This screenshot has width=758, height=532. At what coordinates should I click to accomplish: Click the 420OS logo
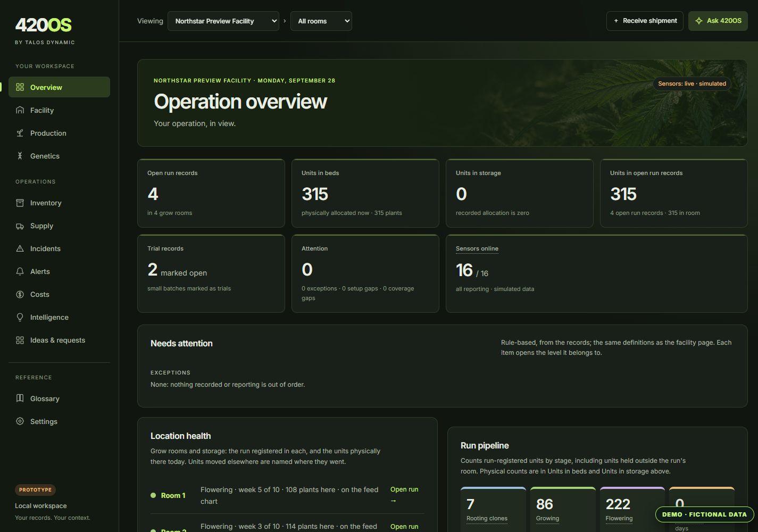coord(43,25)
